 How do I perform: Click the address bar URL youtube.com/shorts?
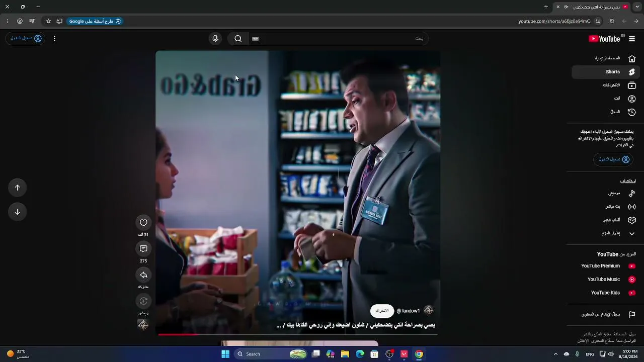(x=554, y=21)
